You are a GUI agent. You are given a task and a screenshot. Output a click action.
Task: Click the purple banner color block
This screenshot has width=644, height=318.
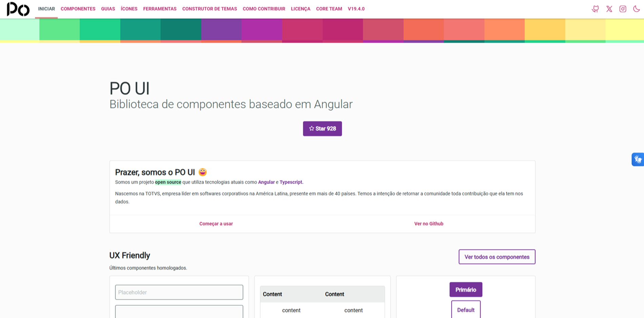pyautogui.click(x=221, y=29)
